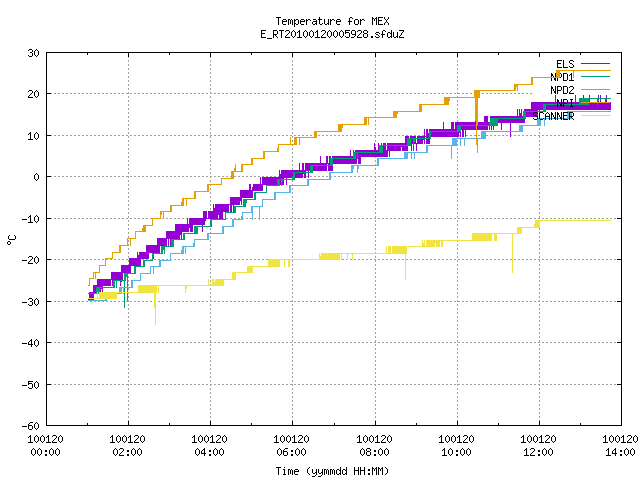Click the y-axis tick label 0

(37, 177)
